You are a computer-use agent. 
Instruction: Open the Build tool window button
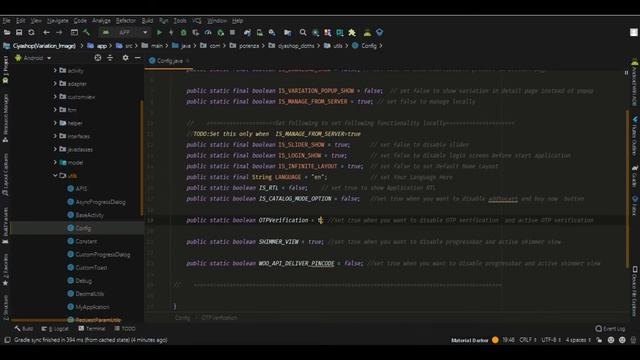(x=24, y=328)
